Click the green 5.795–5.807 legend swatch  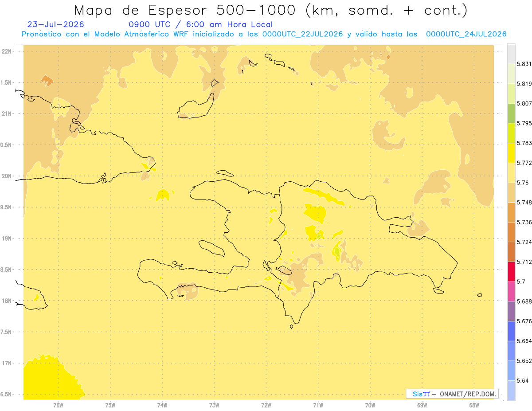[511, 113]
